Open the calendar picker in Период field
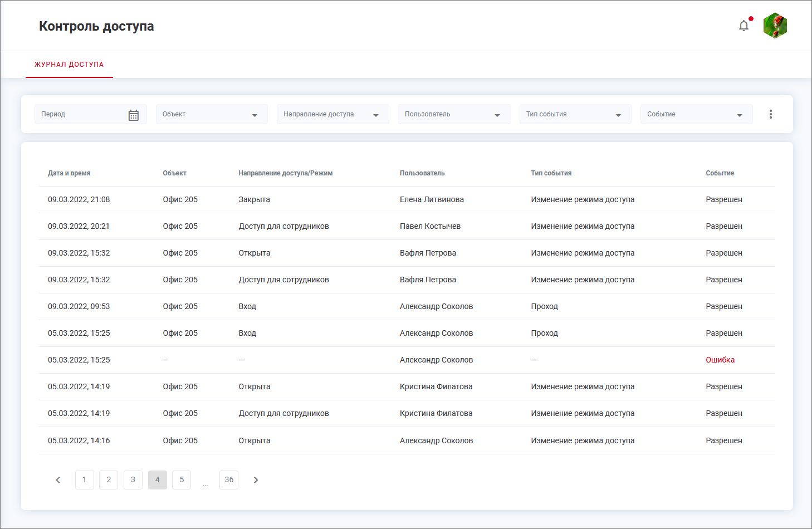 tap(134, 115)
